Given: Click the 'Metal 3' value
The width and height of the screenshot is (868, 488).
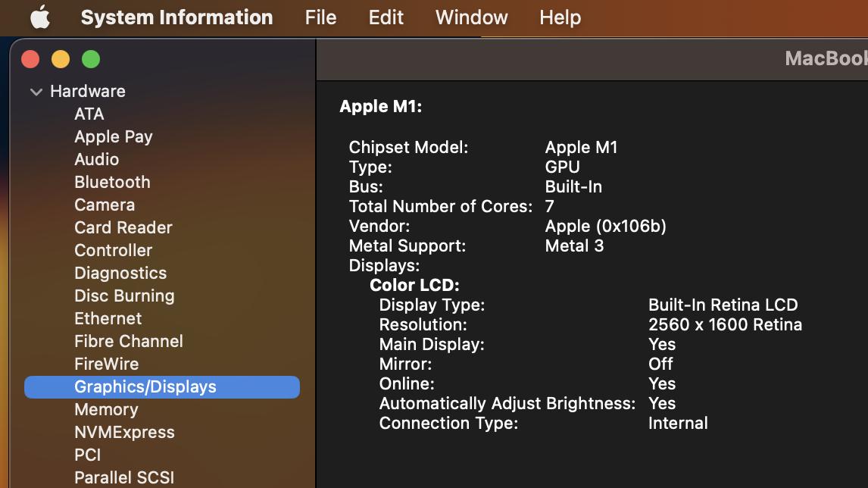Looking at the screenshot, I should point(575,246).
